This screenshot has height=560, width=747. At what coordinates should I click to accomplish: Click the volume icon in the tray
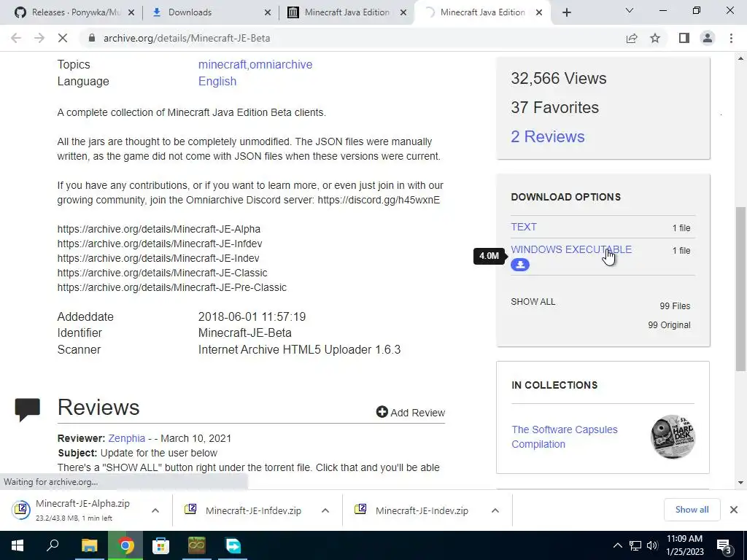point(652,545)
